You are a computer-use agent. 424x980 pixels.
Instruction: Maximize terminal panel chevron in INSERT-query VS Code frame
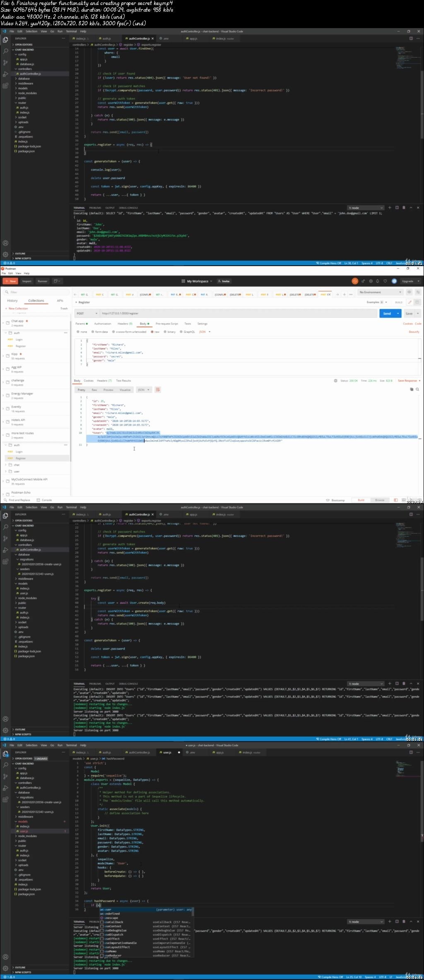pos(411,684)
